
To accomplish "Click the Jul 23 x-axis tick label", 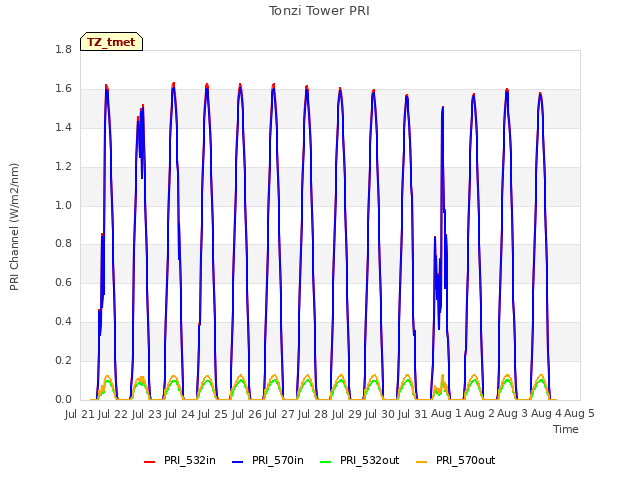I will tap(147, 414).
